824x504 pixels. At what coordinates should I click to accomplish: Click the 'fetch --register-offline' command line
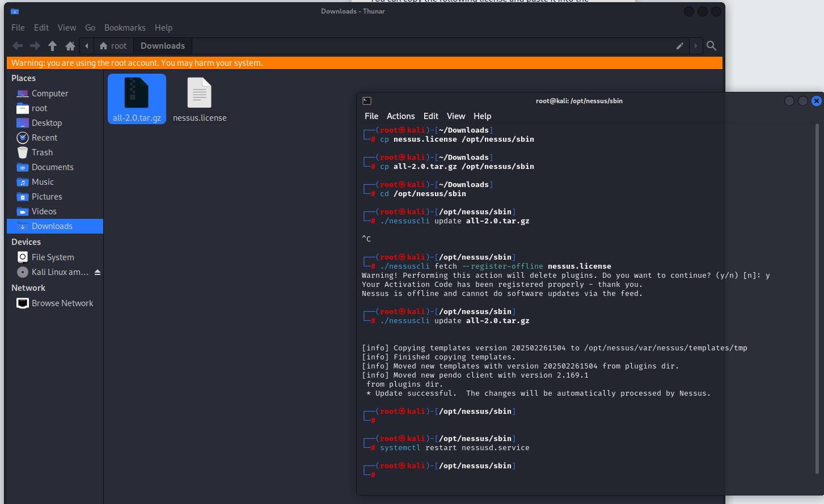click(x=496, y=266)
